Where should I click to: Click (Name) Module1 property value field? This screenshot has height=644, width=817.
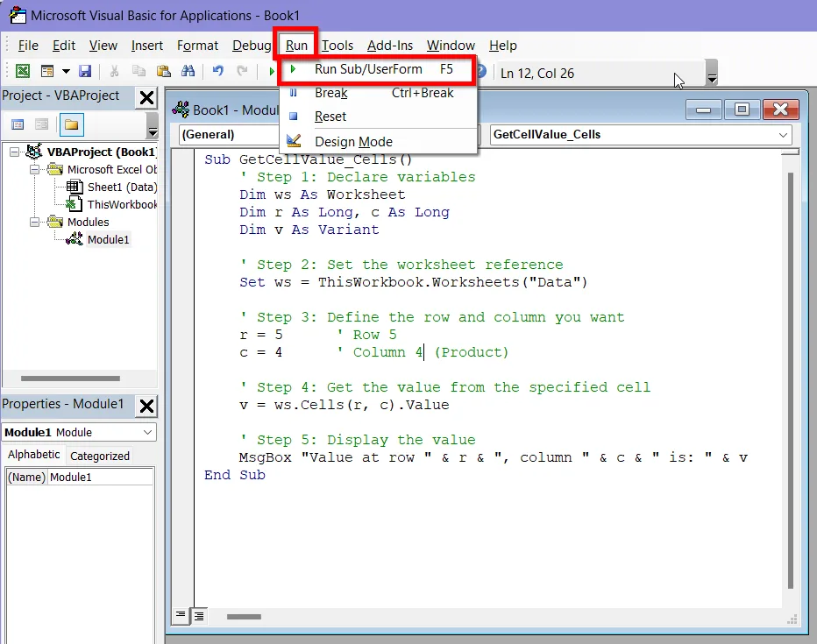(101, 478)
